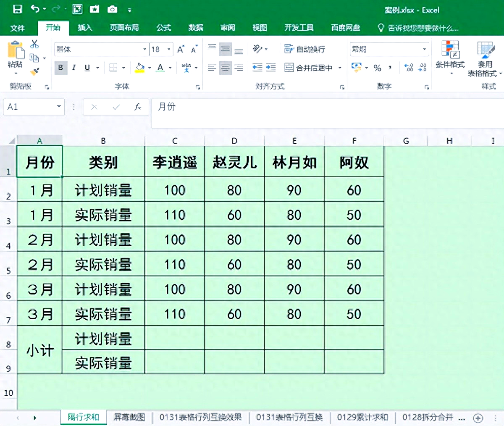This screenshot has height=426, width=504.
Task: Click the 告诉我您想要做什么 search box
Action: (418, 28)
